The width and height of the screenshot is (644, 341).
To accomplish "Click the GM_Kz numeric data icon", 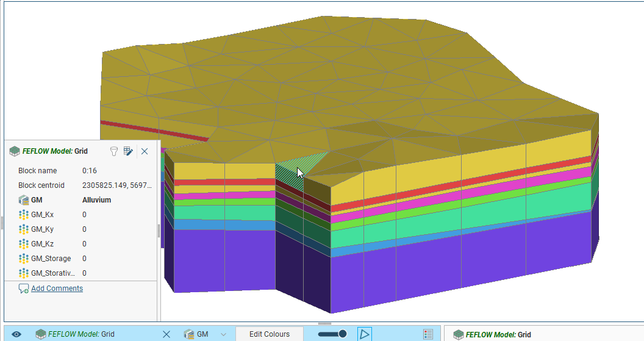I will pyautogui.click(x=24, y=244).
